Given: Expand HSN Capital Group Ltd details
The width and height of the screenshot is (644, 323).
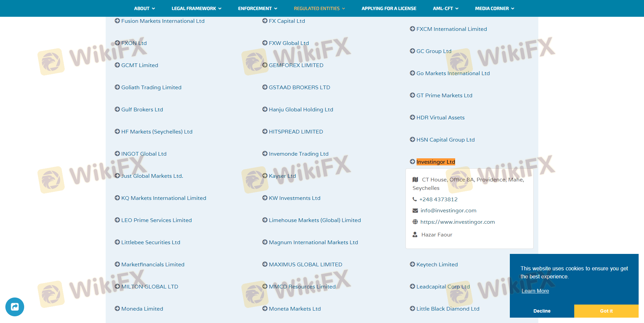Looking at the screenshot, I should tap(445, 140).
